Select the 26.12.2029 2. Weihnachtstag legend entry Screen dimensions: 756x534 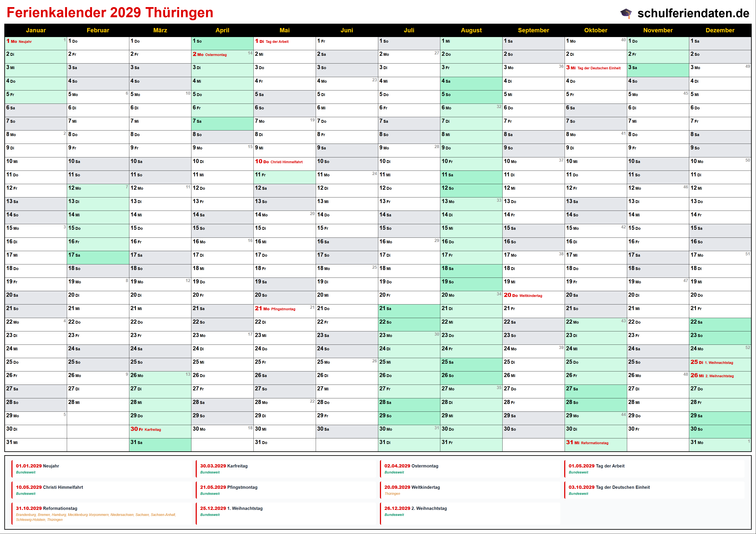415,508
